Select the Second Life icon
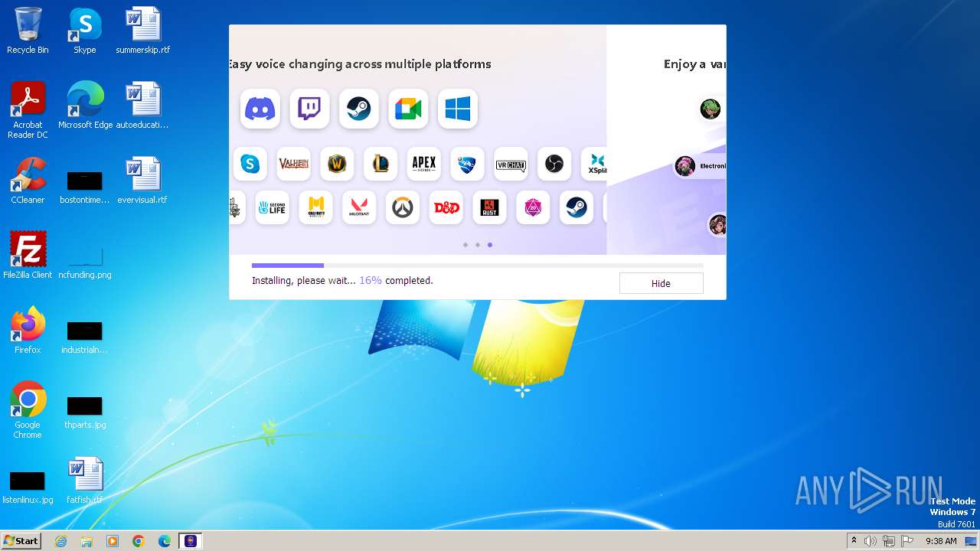The width and height of the screenshot is (980, 551). click(272, 207)
